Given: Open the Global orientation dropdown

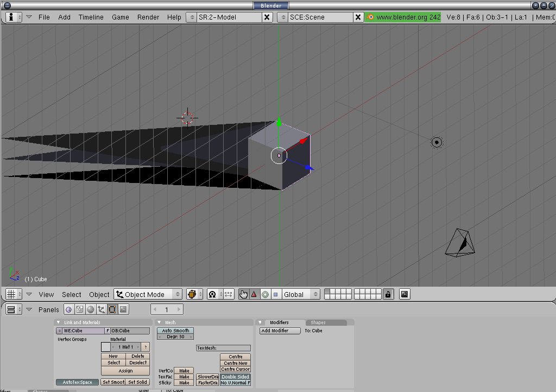Looking at the screenshot, I should click(301, 294).
